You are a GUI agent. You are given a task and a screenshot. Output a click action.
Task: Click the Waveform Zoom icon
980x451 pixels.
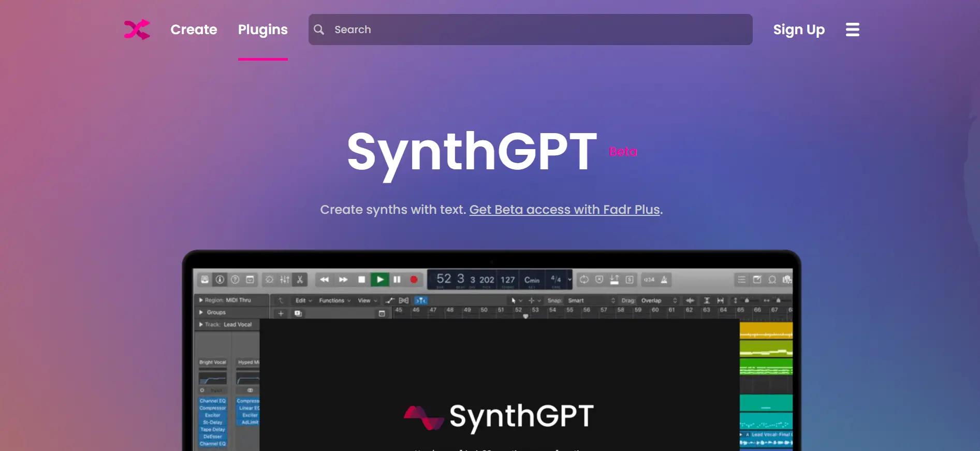[x=690, y=300]
